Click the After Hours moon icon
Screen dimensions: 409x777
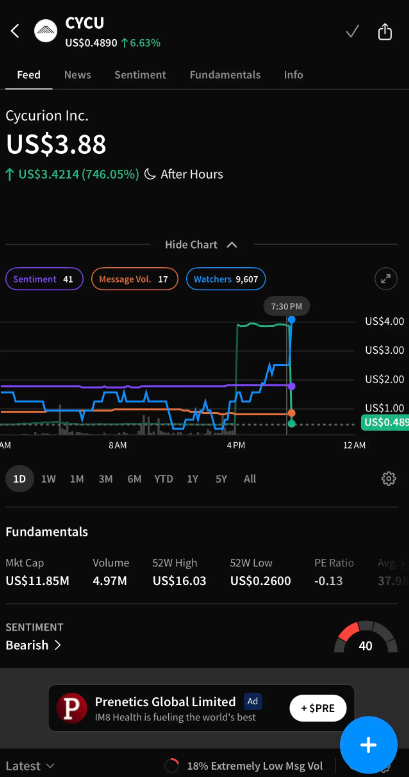[150, 174]
